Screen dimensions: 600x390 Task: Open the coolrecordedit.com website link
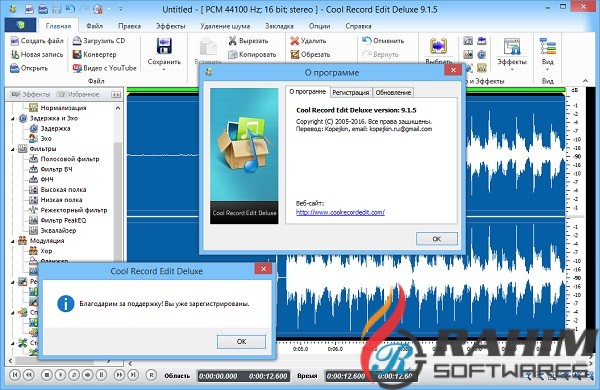[340, 212]
